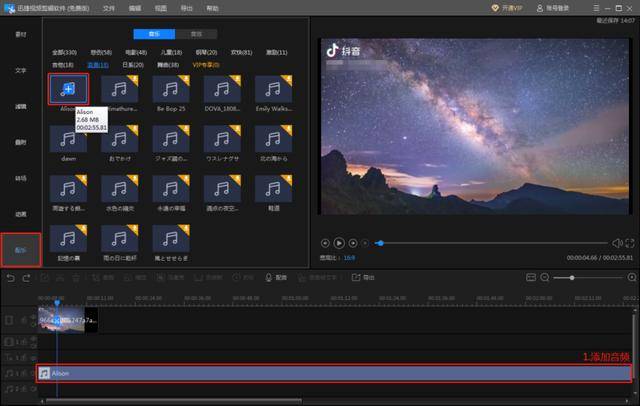Open the main hamburger menu in the title bar
This screenshot has height=406, width=640.
point(596,8)
